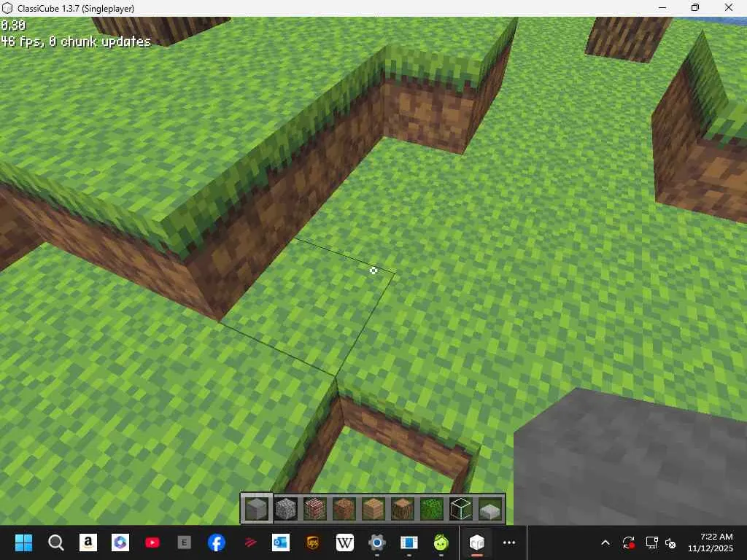Open Microsoft Copilot from the taskbar
Image resolution: width=747 pixels, height=560 pixels.
coord(120,542)
